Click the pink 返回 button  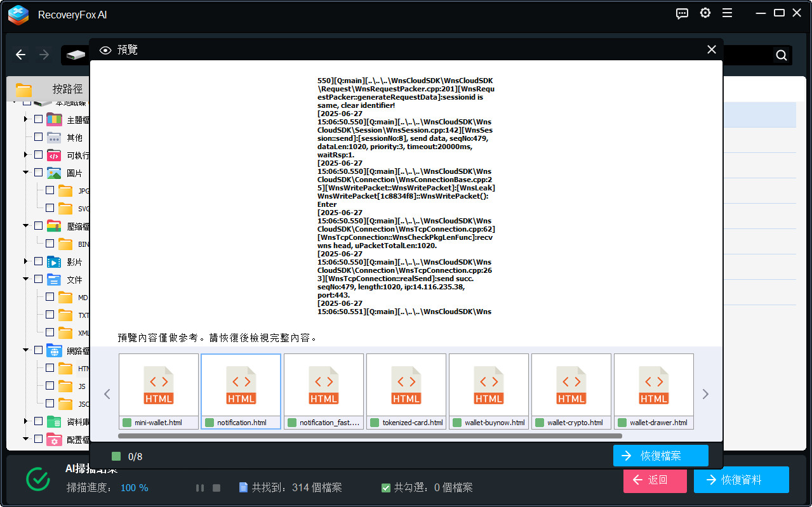[655, 480]
